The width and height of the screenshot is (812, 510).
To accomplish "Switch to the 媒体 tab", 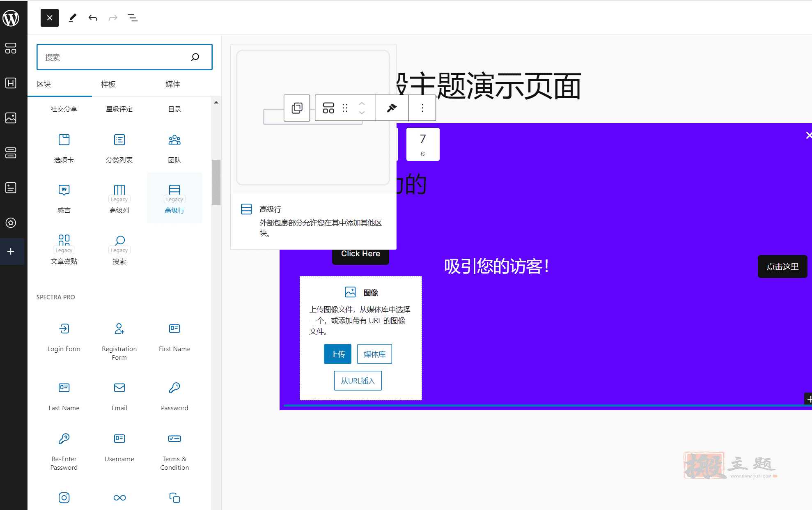I will (173, 84).
